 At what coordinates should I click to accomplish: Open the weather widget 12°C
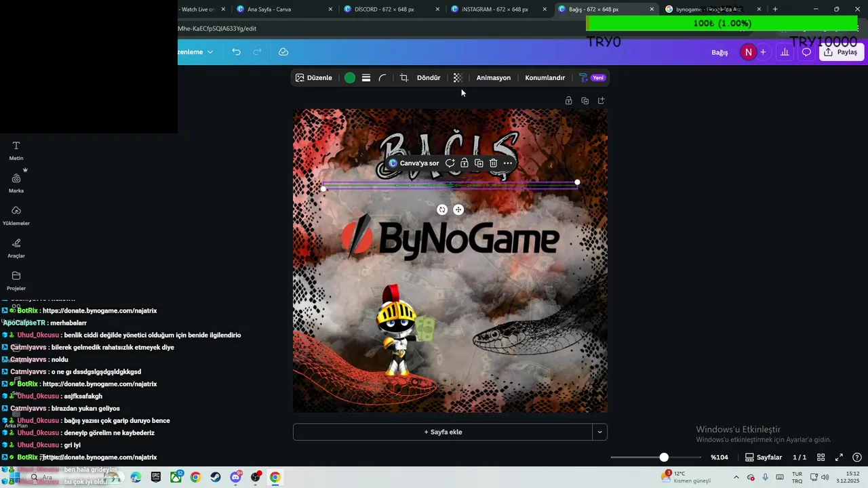(686, 477)
